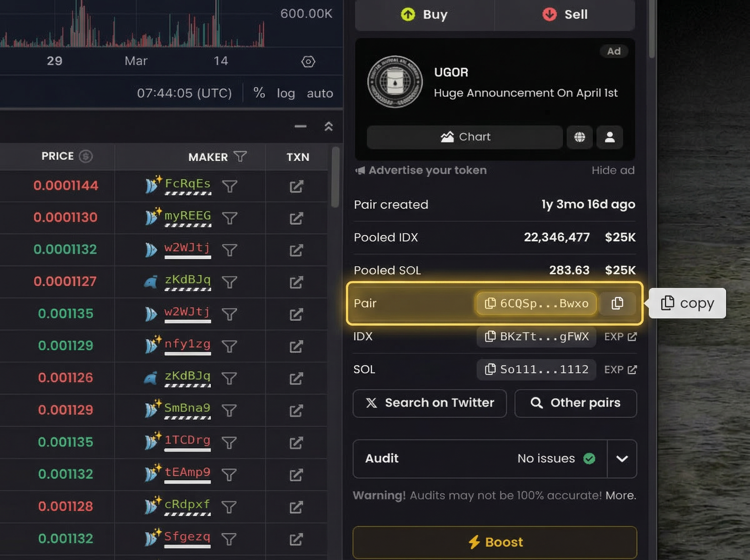The image size is (750, 560).
Task: Open the chart settings gear icon
Action: point(308,62)
